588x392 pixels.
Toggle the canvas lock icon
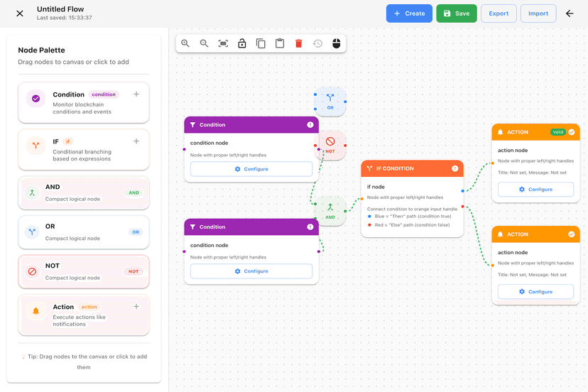[242, 43]
